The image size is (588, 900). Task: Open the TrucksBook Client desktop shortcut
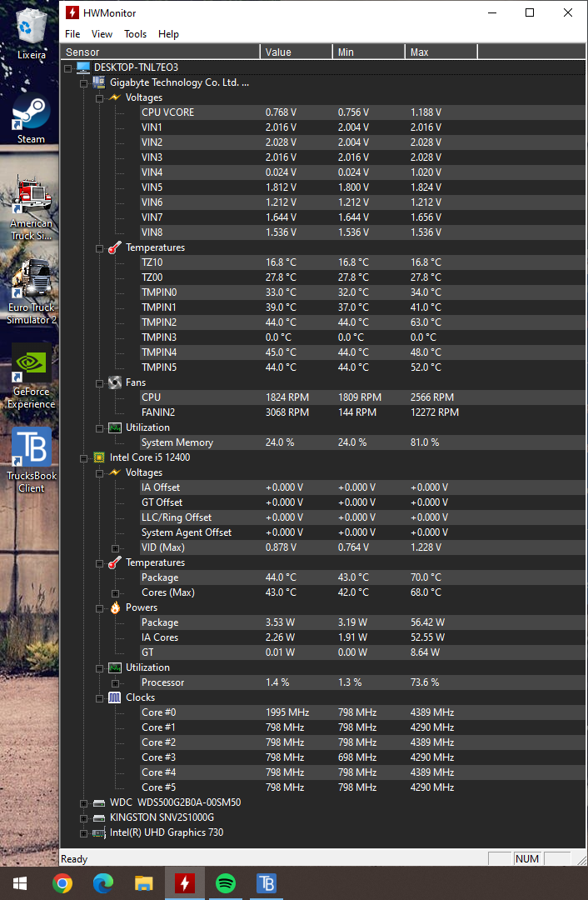[x=31, y=460]
